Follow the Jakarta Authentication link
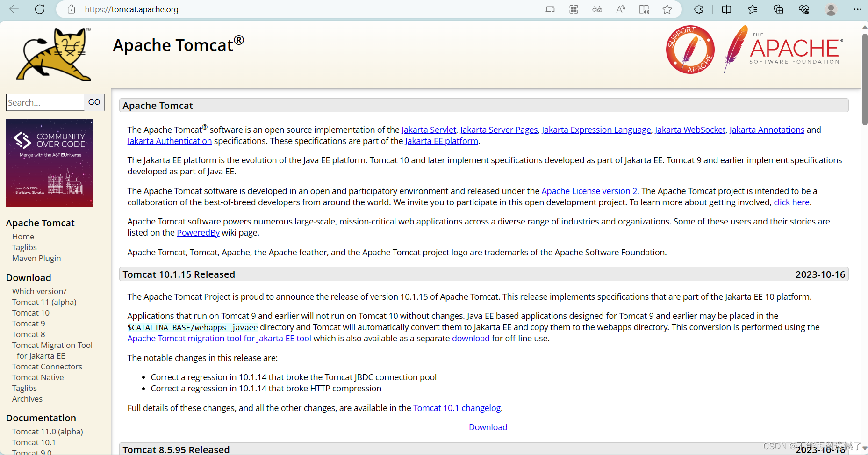Screen dimensions: 868x455 170,141
